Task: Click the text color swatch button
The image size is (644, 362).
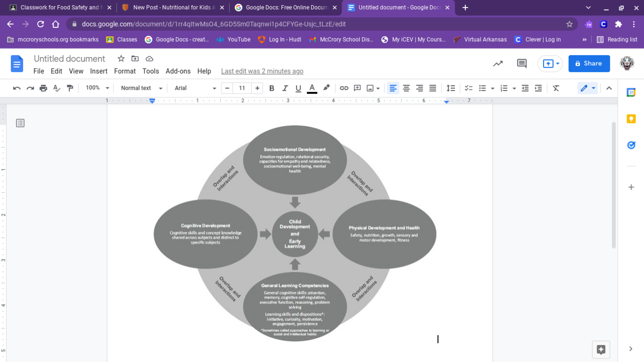Action: [x=312, y=88]
